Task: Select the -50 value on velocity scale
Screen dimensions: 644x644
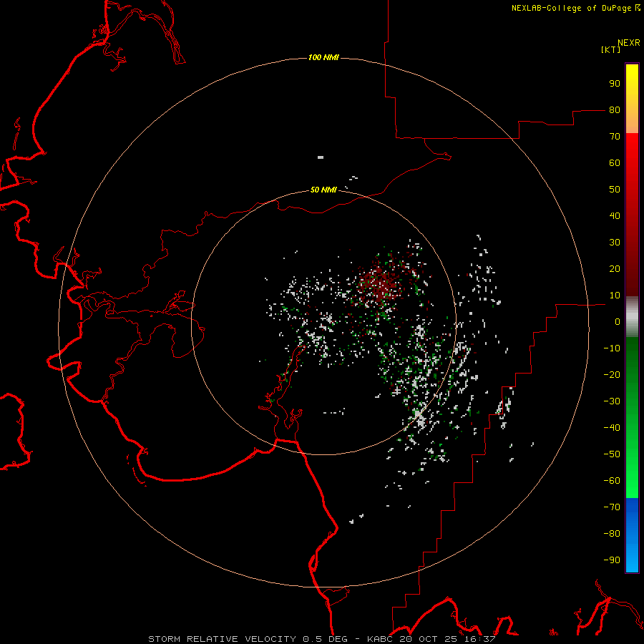Action: coord(612,454)
